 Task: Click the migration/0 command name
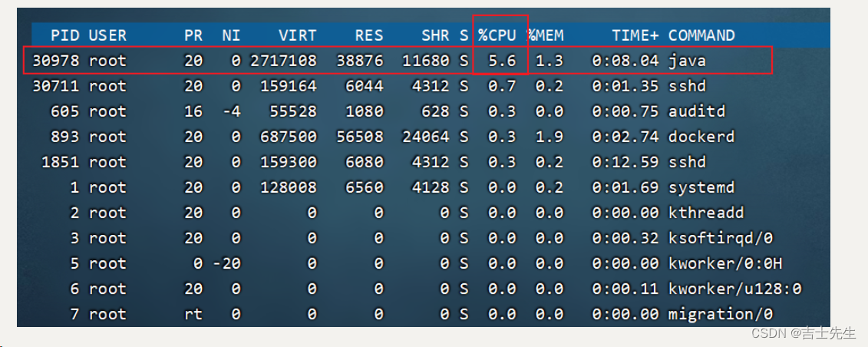pos(720,314)
